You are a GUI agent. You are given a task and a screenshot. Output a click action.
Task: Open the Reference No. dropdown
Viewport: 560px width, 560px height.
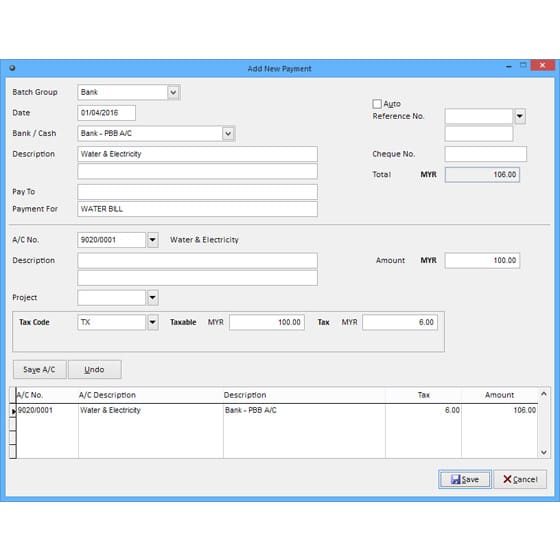point(520,116)
